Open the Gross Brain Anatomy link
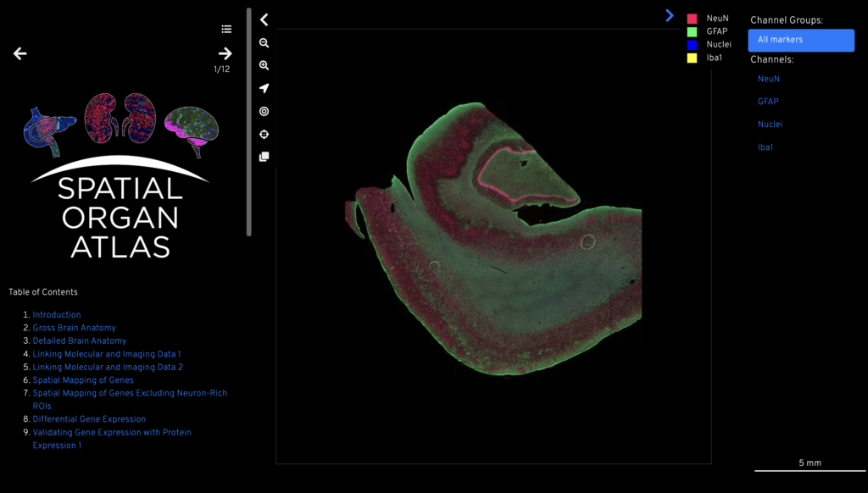 tap(74, 328)
